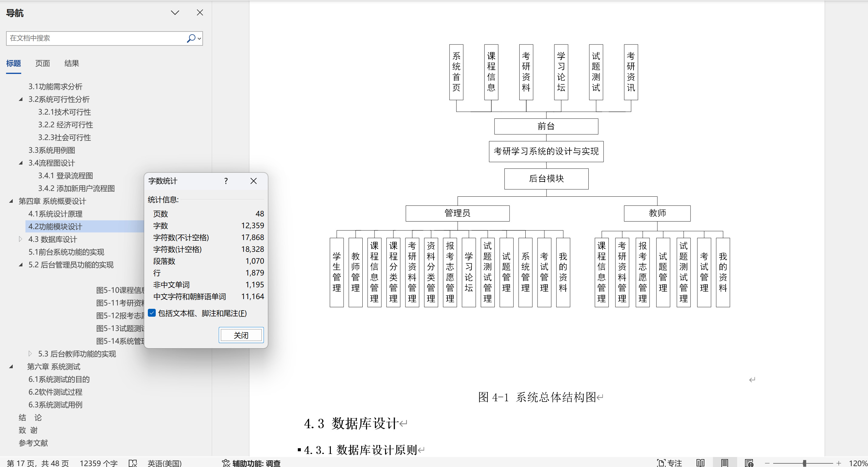
Task: Switch to the 标题 tab
Action: click(x=13, y=63)
